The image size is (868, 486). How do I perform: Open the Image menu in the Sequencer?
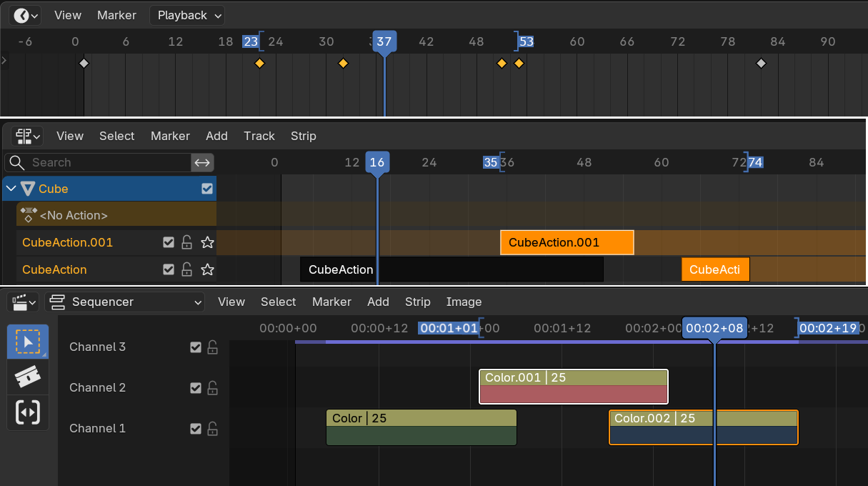(x=464, y=302)
